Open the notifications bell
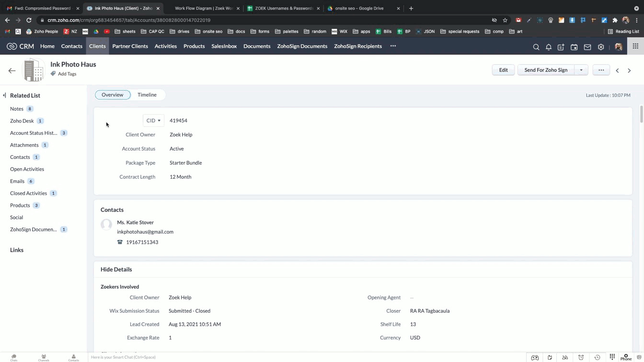644x362 pixels. pyautogui.click(x=549, y=47)
